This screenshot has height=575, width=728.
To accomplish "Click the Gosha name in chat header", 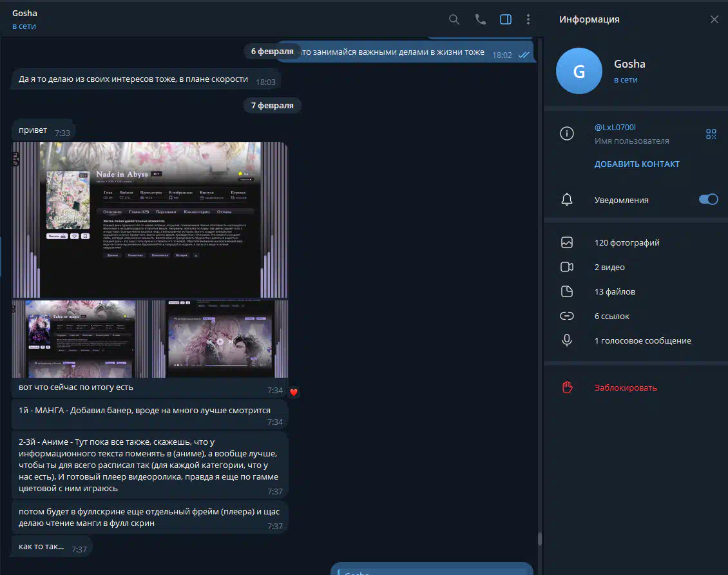I will point(24,13).
